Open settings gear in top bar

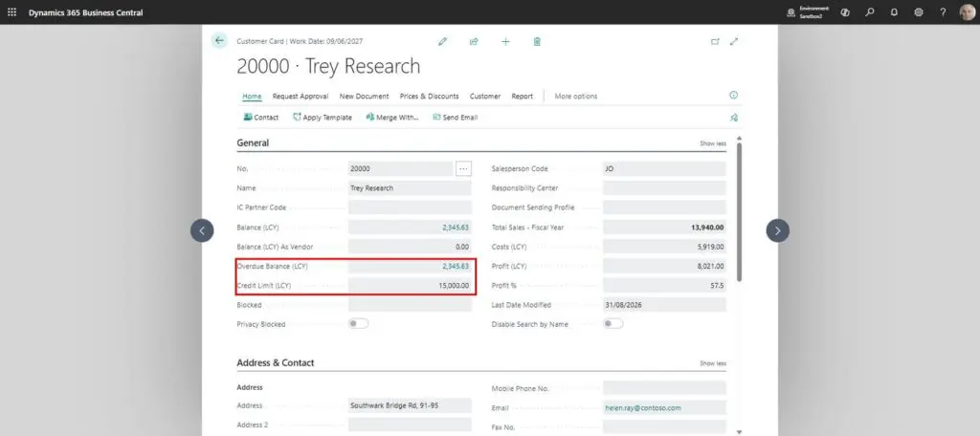(x=918, y=12)
